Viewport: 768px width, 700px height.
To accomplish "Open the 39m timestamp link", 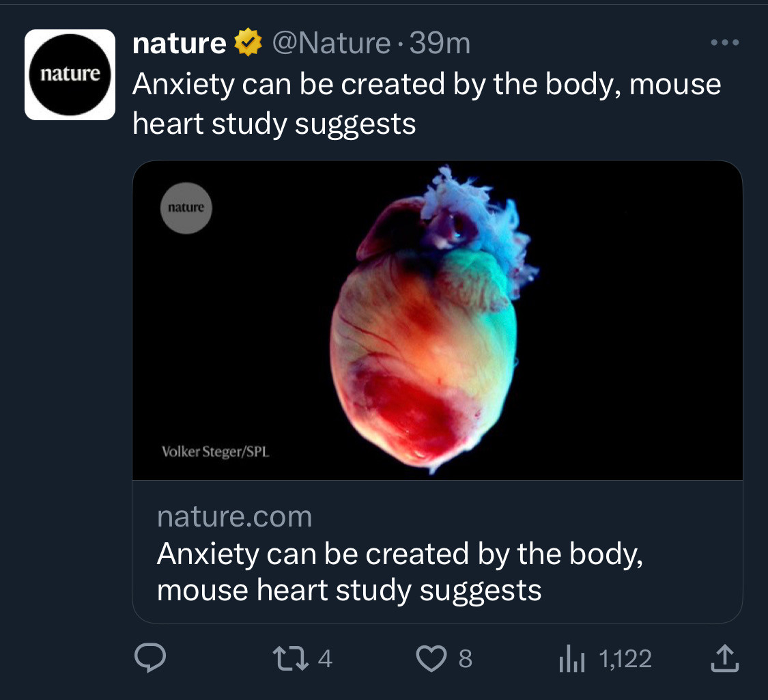I will point(440,43).
